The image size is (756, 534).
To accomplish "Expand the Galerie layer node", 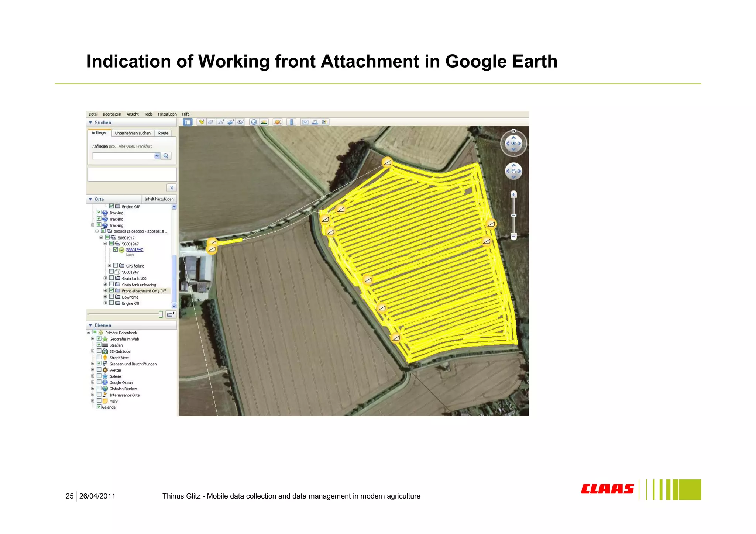I will pyautogui.click(x=93, y=376).
